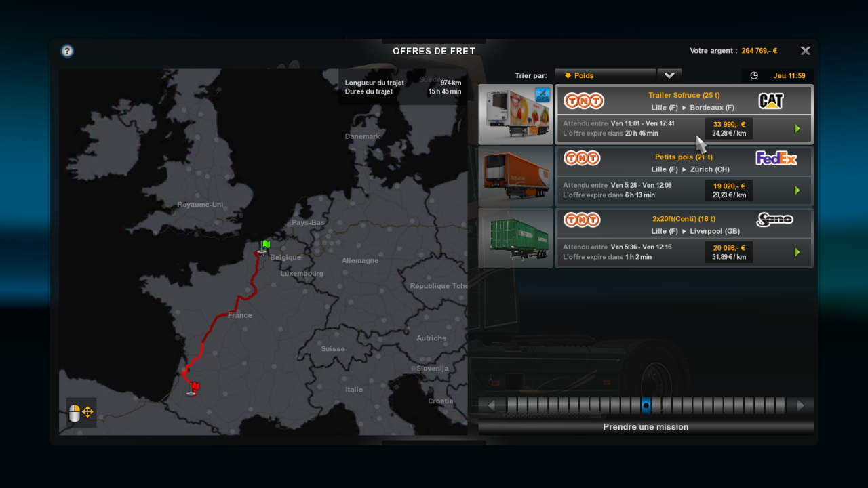Click Lille (F) ► Zürich (CH) route text
This screenshot has width=868, height=488.
pyautogui.click(x=690, y=169)
